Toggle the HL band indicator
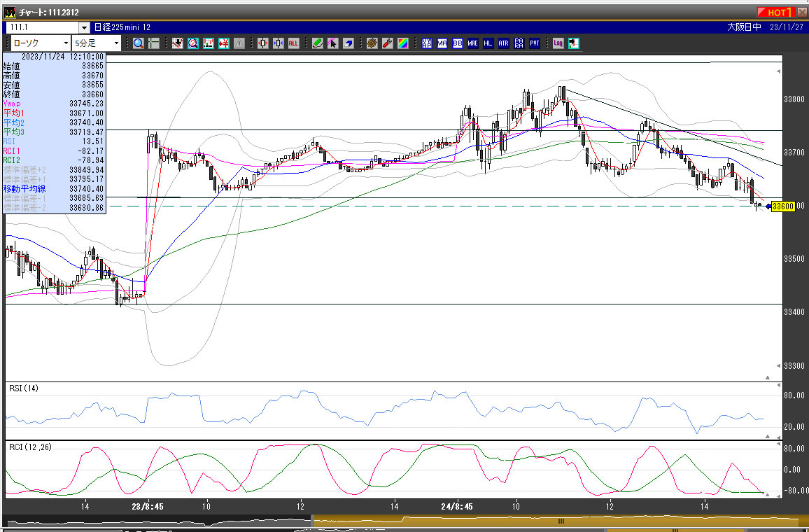809x532 pixels. [x=488, y=43]
